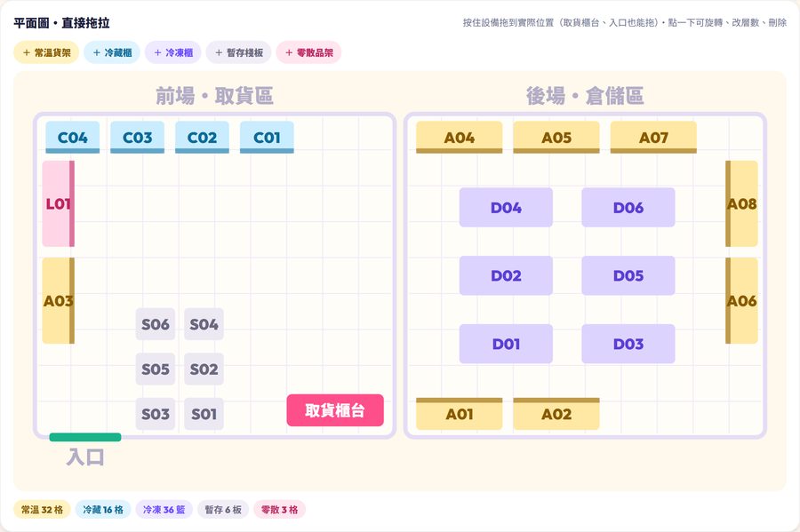
Task: Select freezer D05
Action: (628, 275)
